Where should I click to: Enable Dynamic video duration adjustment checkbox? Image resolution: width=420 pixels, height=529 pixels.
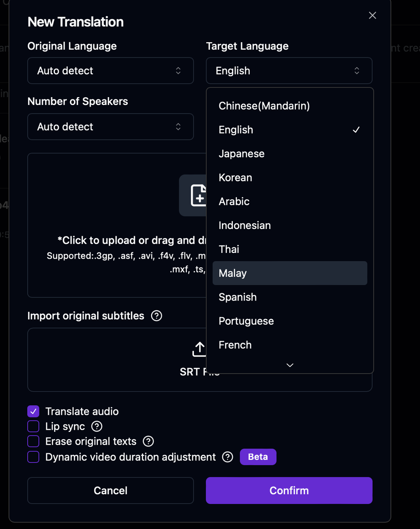(33, 457)
